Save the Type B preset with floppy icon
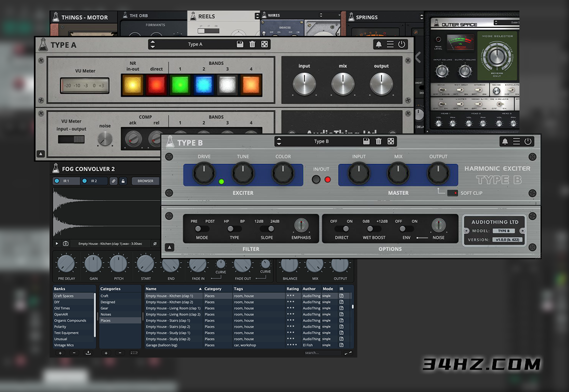This screenshot has height=392, width=569. [366, 141]
